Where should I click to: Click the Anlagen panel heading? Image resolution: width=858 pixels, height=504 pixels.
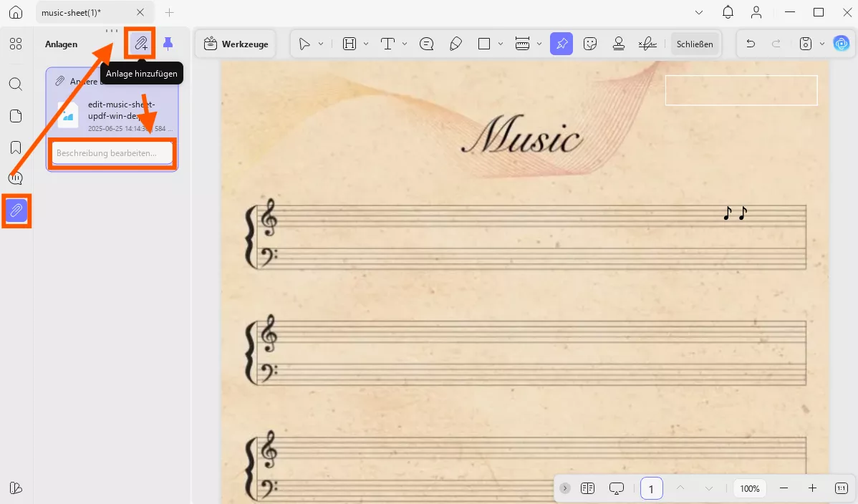62,44
